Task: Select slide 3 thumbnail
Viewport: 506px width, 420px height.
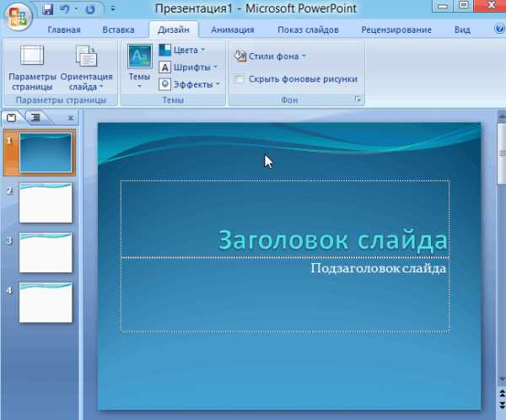Action: [46, 252]
